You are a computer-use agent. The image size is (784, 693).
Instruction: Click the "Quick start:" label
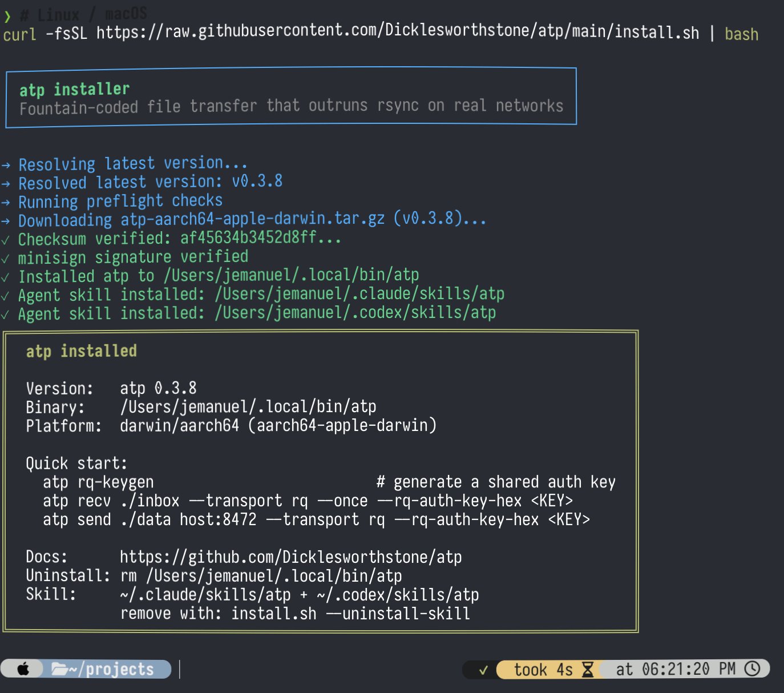tap(77, 463)
